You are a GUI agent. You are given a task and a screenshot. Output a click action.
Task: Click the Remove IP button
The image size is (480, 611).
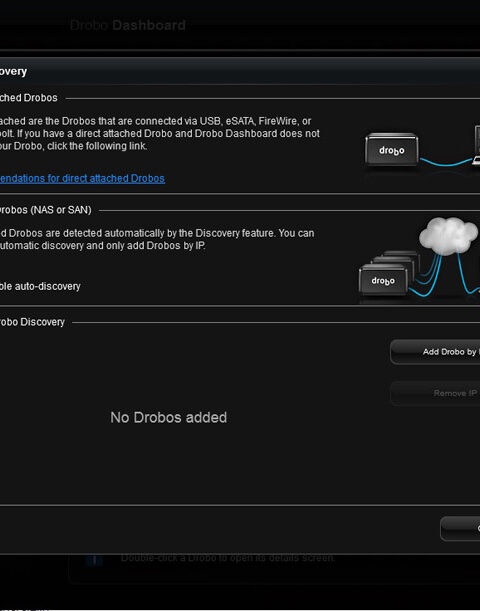(x=435, y=393)
